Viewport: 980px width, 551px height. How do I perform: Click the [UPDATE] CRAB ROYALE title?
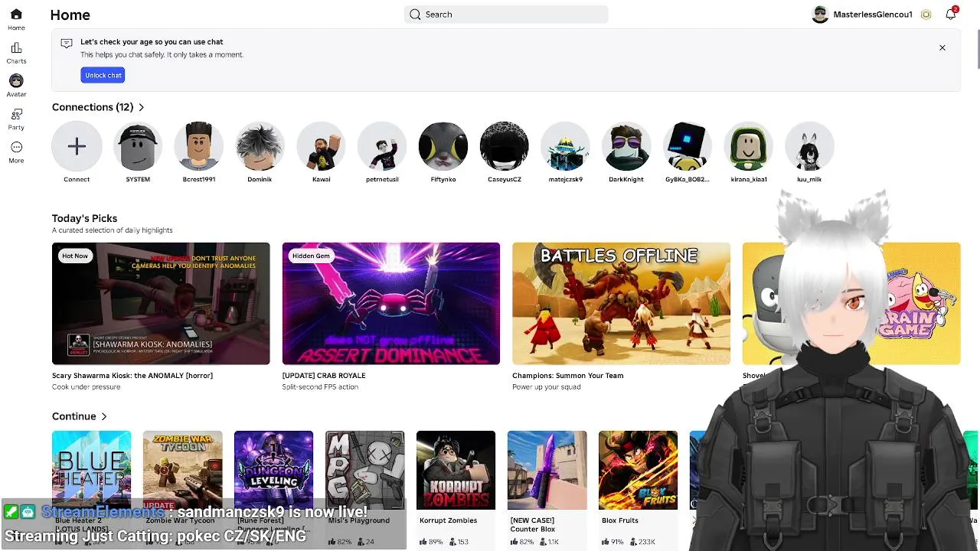[x=324, y=376]
